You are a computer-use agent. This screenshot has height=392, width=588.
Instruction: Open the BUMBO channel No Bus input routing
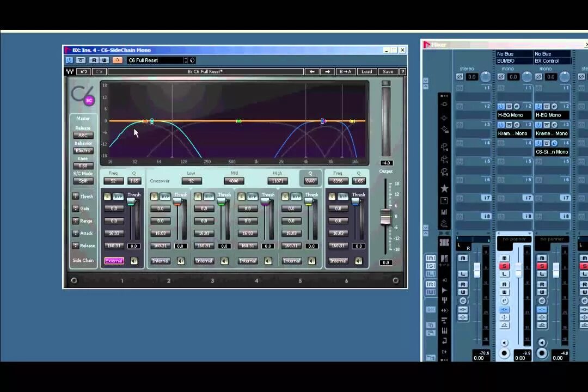(x=514, y=54)
